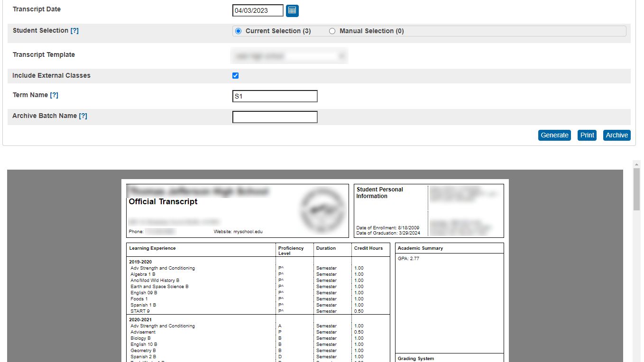Click the Proficiency Level column header

pyautogui.click(x=291, y=251)
